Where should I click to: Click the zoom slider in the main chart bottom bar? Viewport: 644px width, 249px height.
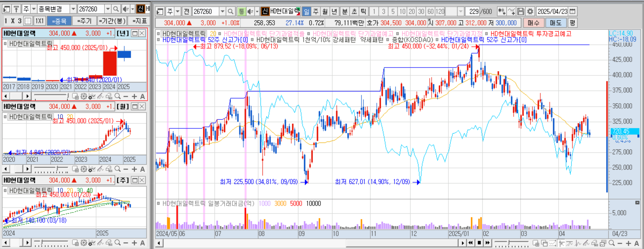pos(511,243)
